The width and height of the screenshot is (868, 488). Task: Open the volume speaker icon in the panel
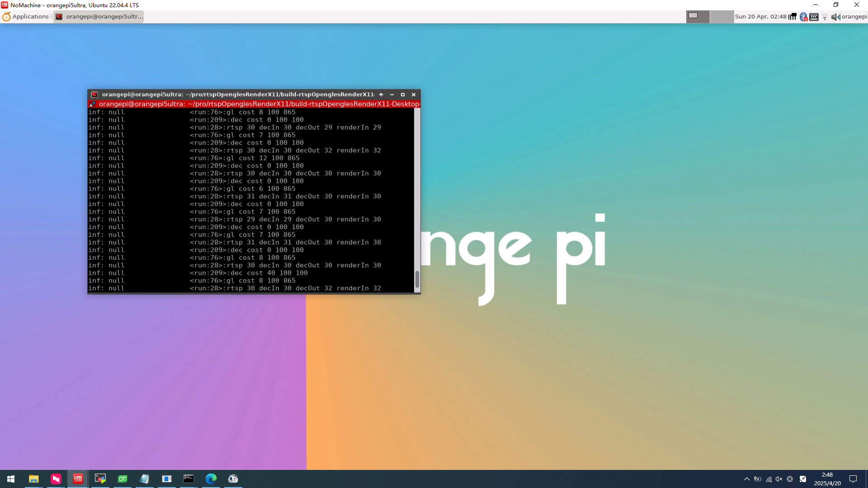coord(835,17)
